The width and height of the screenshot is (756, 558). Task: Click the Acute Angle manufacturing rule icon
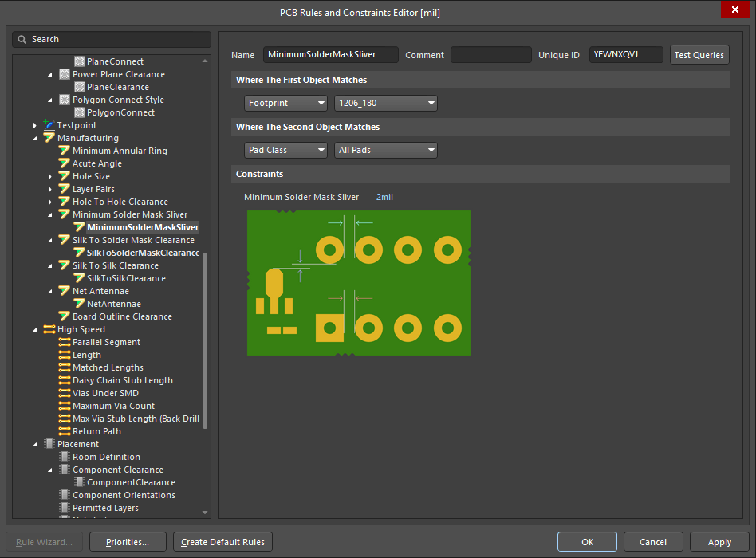[65, 163]
